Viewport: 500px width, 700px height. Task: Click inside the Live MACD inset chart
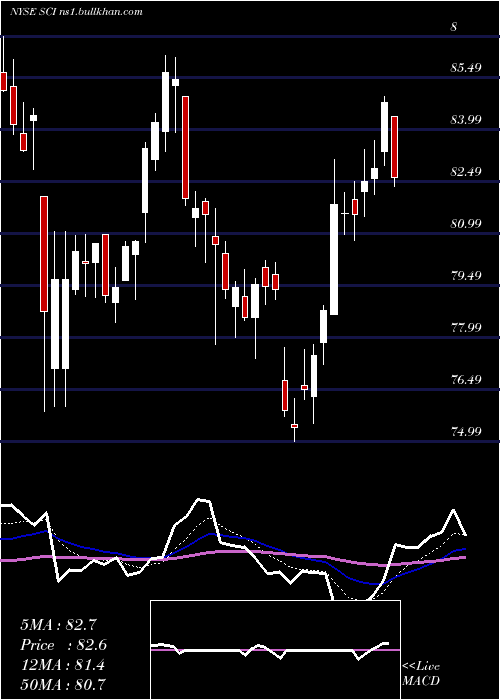coord(275,650)
